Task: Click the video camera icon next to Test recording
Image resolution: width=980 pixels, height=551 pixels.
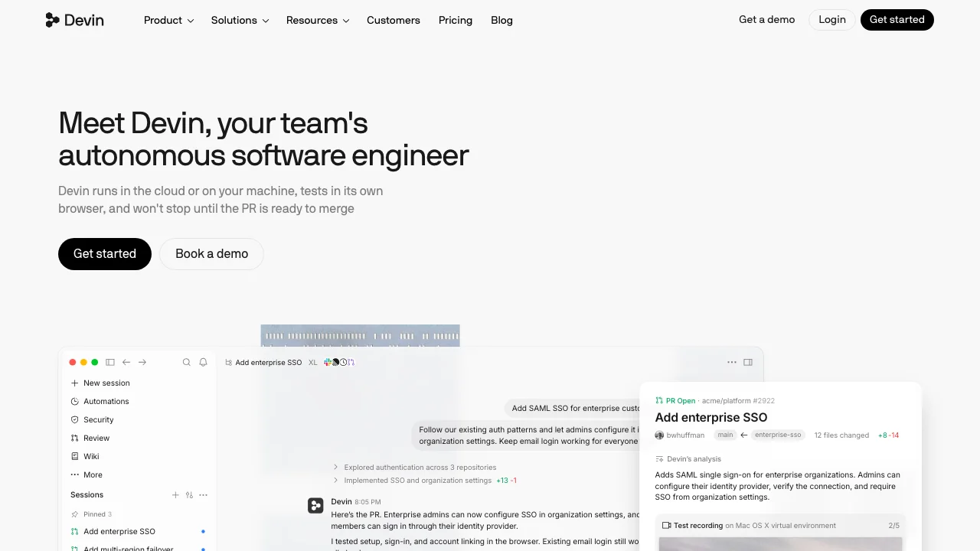Action: pyautogui.click(x=666, y=526)
